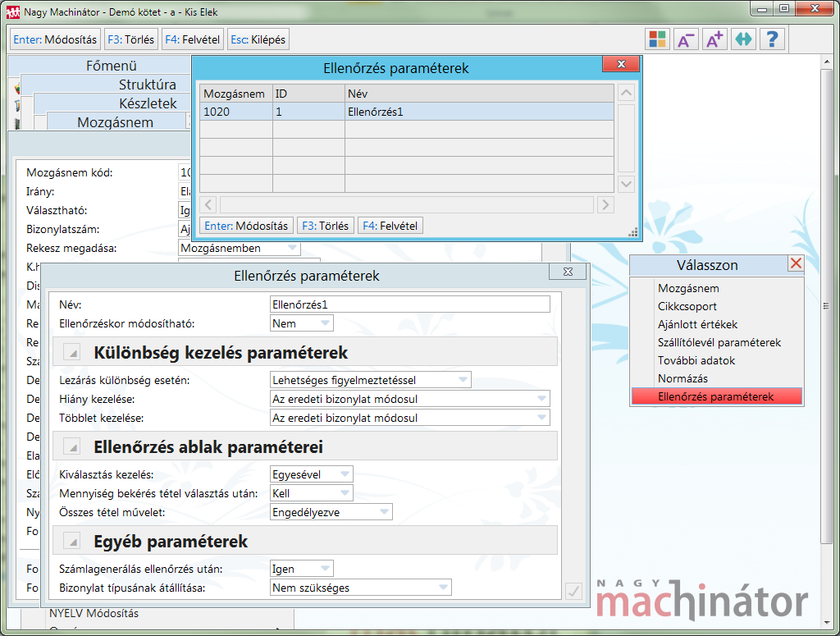Click main window vertical scrollbar down arrow
The image size is (840, 636).
827,623
